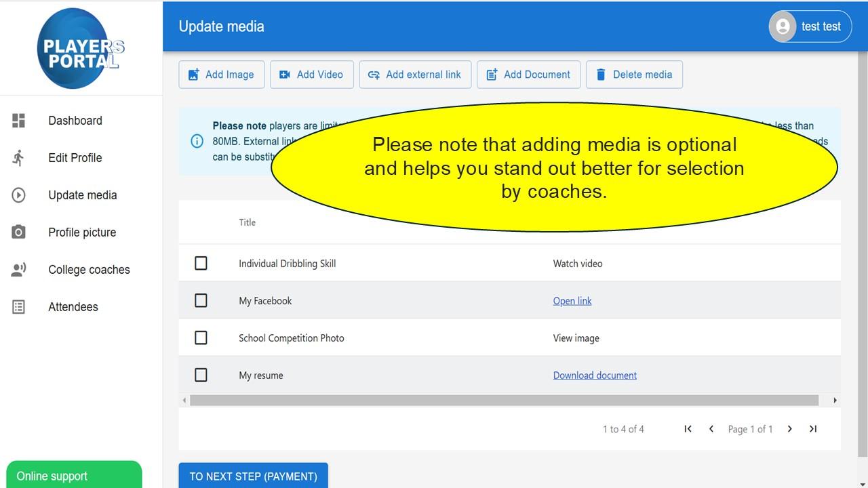The height and width of the screenshot is (488, 868).
Task: Click the scrollbar's right arrow
Action: [x=835, y=401]
